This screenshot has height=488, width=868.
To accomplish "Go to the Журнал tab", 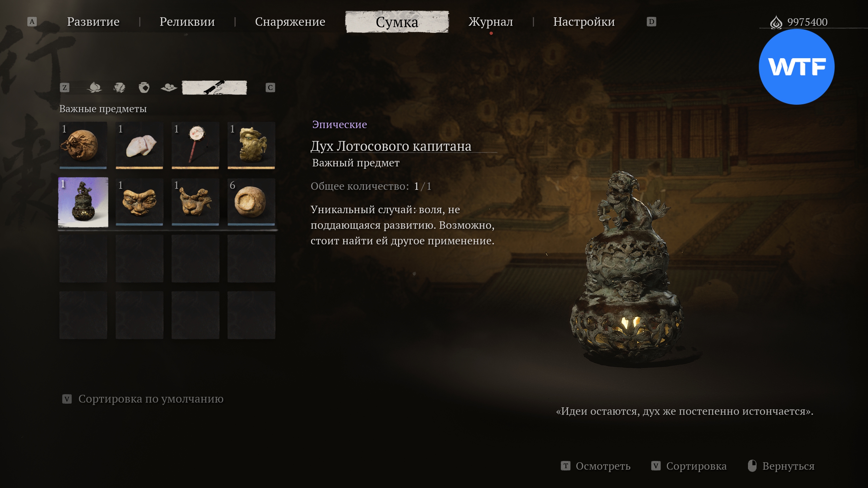I will (x=491, y=22).
